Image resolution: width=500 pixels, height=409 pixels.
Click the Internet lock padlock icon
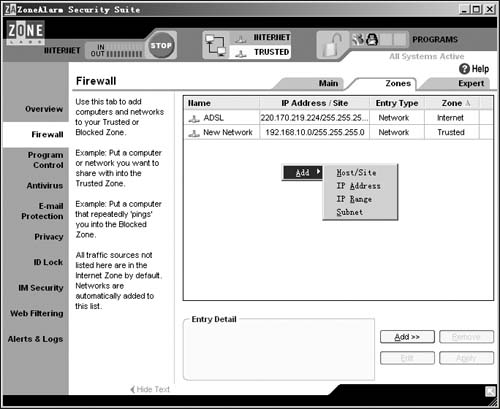pos(333,45)
